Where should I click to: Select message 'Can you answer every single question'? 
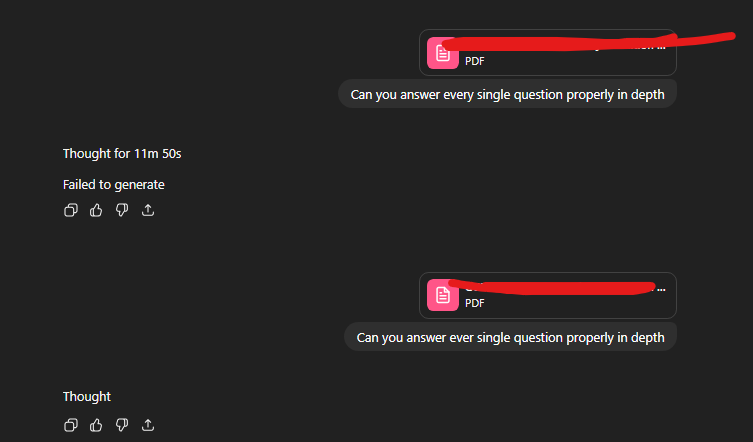tap(508, 94)
